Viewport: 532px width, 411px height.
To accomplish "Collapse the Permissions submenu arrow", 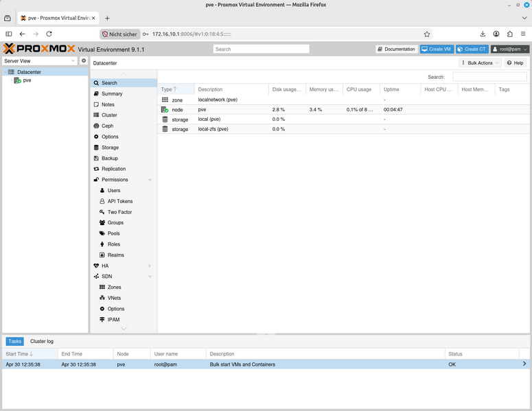I will point(150,180).
